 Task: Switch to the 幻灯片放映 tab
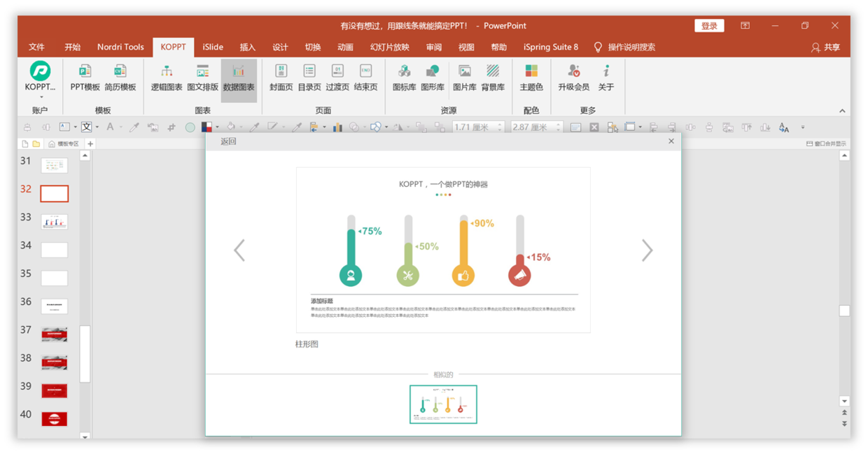point(390,47)
